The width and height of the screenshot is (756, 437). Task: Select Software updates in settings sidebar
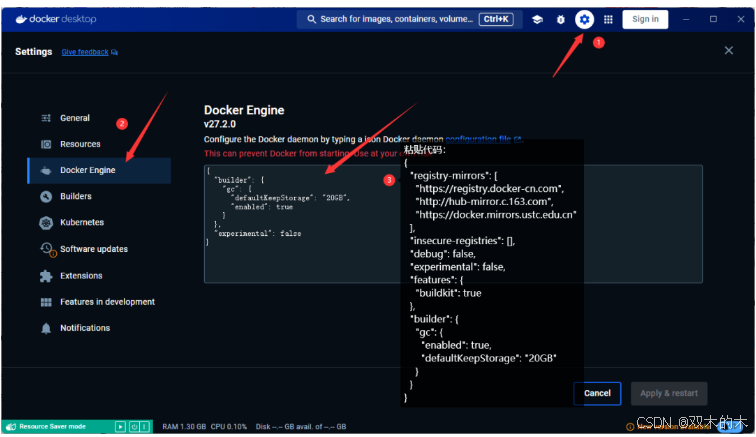[x=99, y=249]
